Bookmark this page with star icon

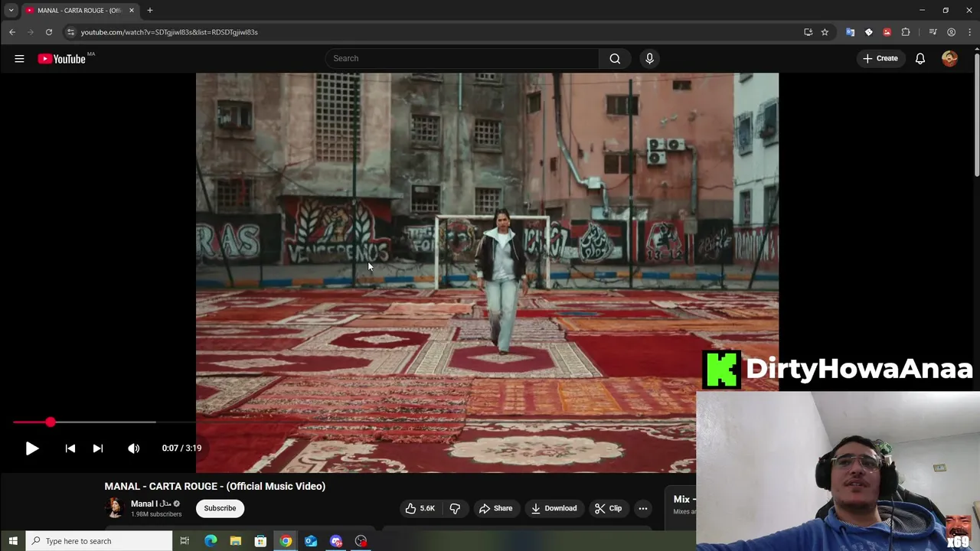825,32
